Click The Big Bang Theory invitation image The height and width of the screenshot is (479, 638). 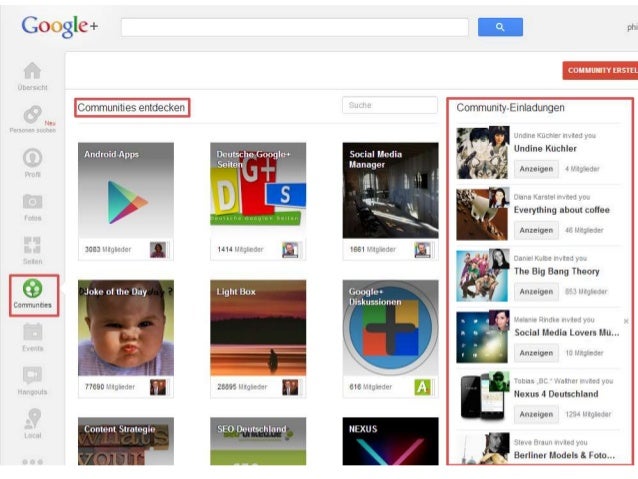pyautogui.click(x=482, y=276)
